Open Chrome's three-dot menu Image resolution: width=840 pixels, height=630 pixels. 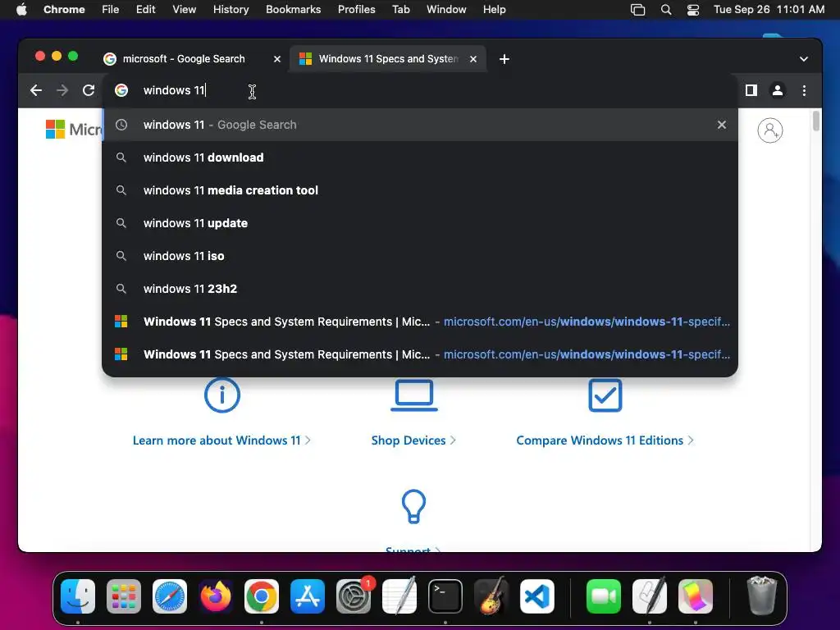[804, 90]
